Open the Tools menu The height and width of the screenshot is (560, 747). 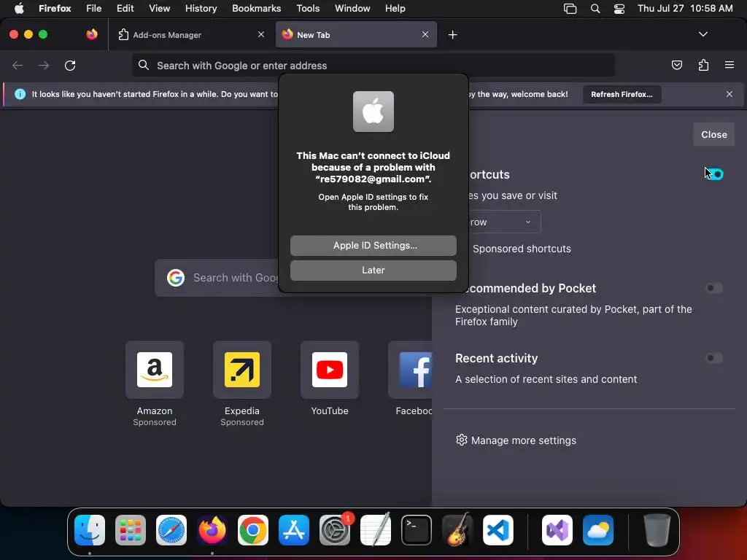pos(308,8)
